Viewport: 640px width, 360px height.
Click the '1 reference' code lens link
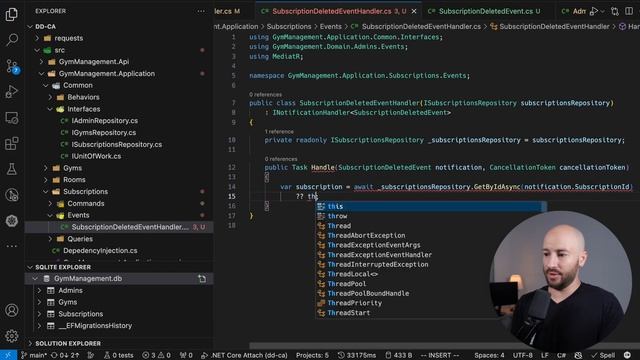point(279,131)
